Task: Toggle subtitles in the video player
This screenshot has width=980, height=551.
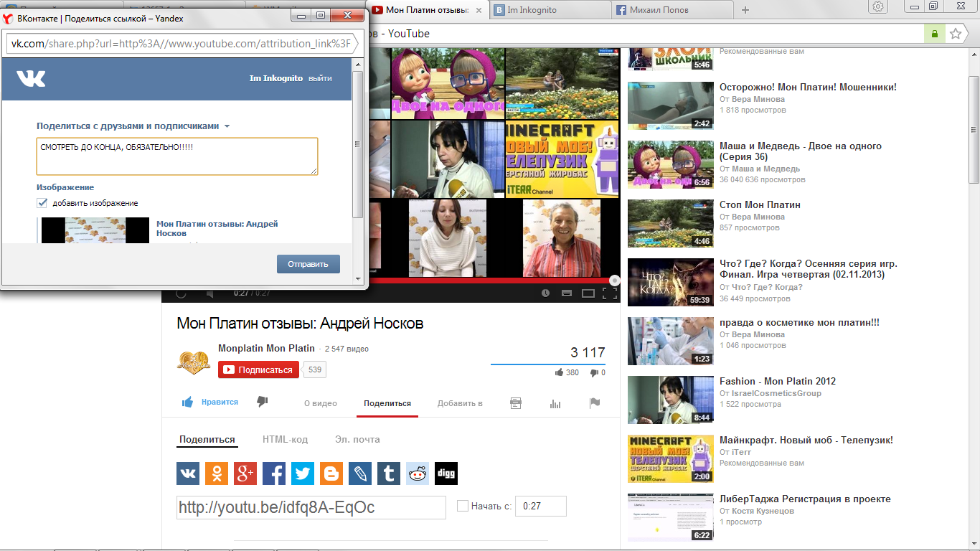Action: pyautogui.click(x=567, y=293)
